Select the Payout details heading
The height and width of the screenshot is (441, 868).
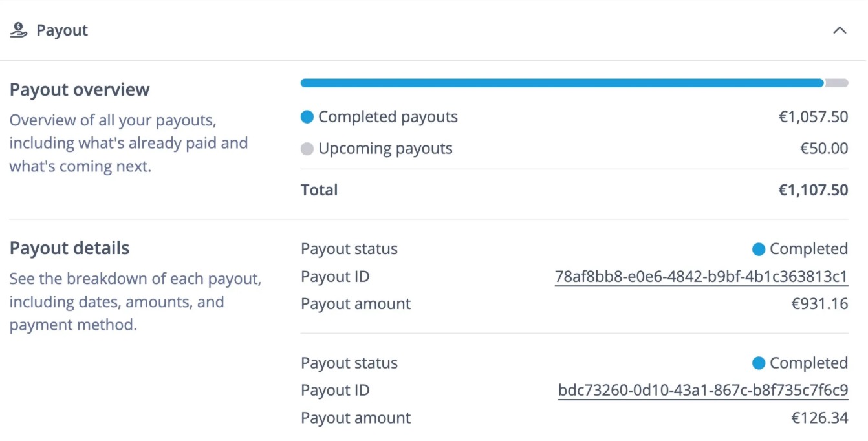(x=68, y=247)
